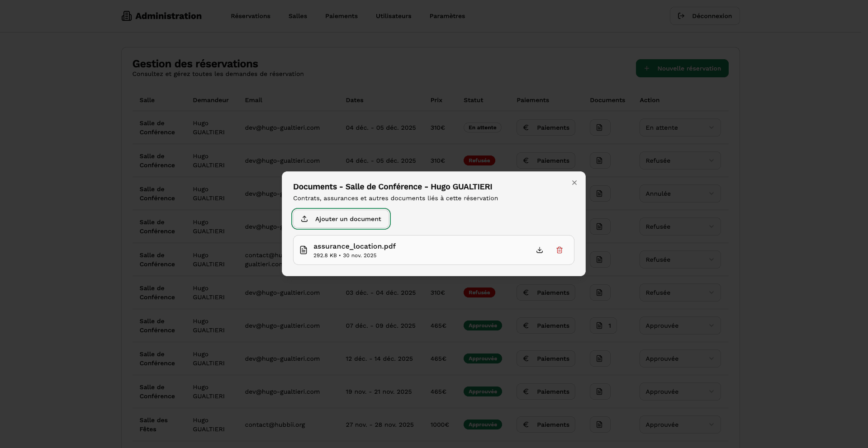This screenshot has height=448, width=868.
Task: Log out with the Déconnexion button
Action: (x=704, y=16)
